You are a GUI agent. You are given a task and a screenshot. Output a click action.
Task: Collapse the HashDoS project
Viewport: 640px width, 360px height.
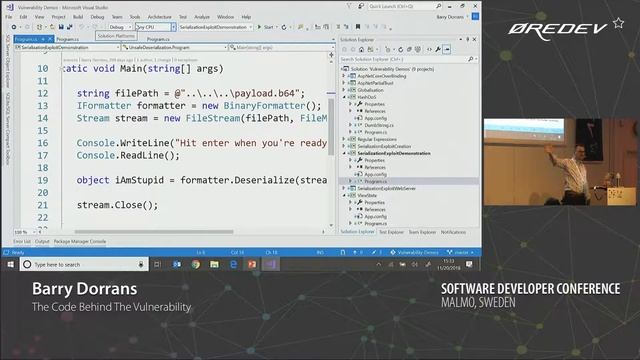point(344,97)
